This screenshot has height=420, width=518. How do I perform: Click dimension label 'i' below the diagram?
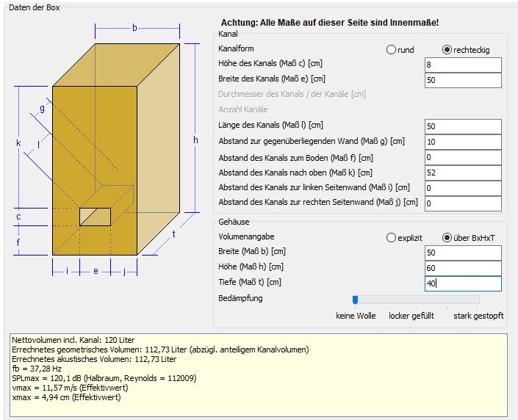[67, 271]
